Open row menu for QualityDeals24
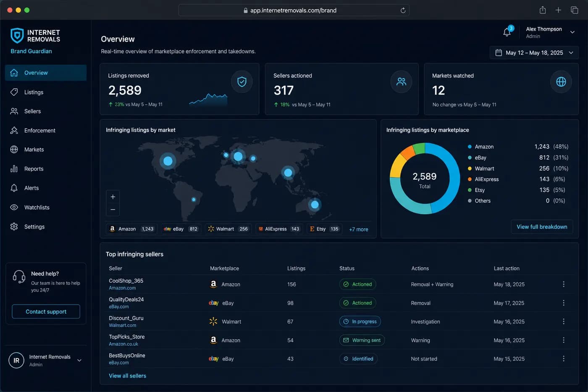 [563, 303]
